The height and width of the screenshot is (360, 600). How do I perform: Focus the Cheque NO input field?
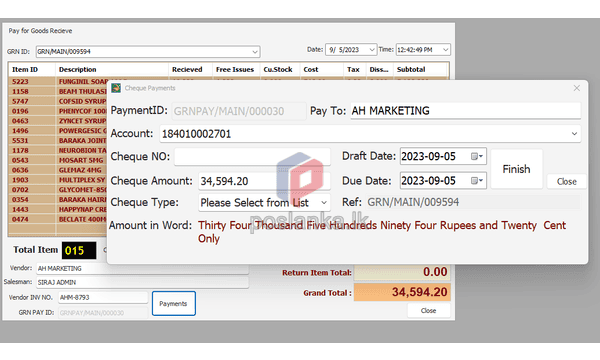(252, 156)
